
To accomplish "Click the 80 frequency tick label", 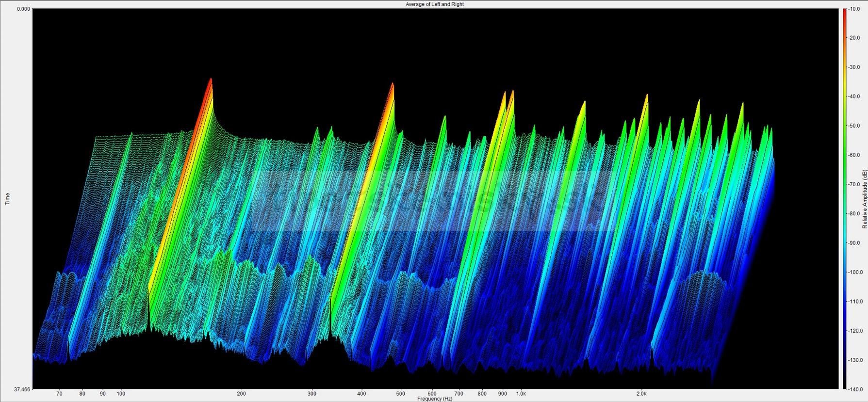I will coord(82,394).
